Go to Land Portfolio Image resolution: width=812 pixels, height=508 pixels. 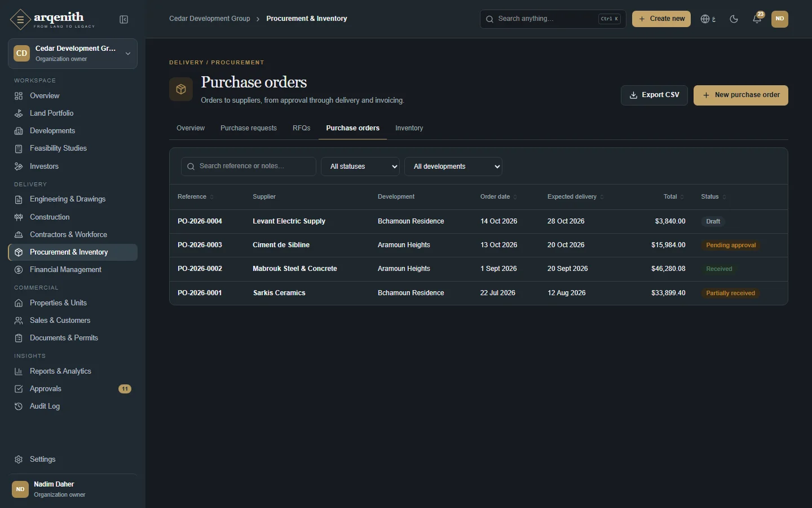pyautogui.click(x=73, y=113)
